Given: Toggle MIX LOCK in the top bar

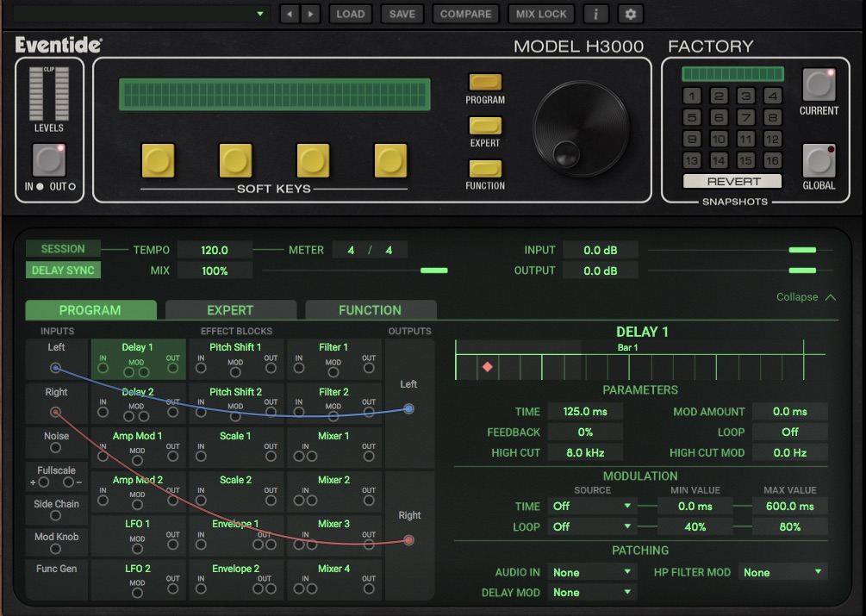Looking at the screenshot, I should click(x=540, y=14).
